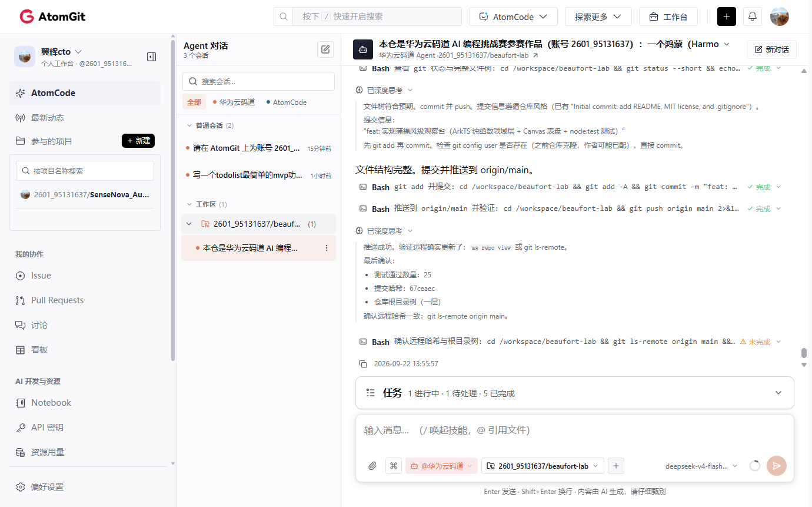Collapse the 2601_95131637/beauf... workspace node
Screen dimensions: 812x507
coord(189,224)
